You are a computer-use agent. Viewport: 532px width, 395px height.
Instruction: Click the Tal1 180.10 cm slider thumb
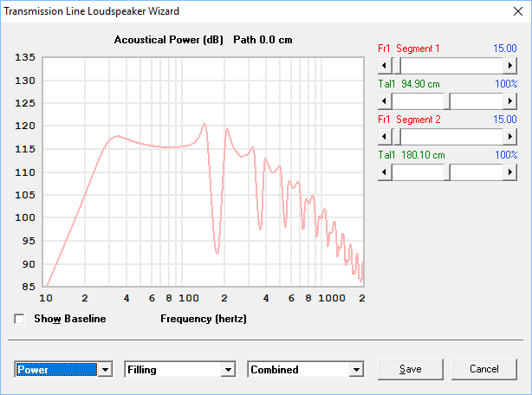coord(447,172)
